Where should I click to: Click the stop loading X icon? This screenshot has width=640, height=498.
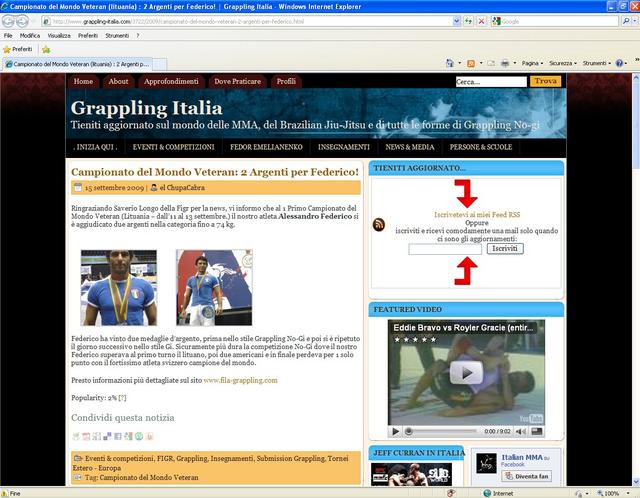pyautogui.click(x=482, y=20)
